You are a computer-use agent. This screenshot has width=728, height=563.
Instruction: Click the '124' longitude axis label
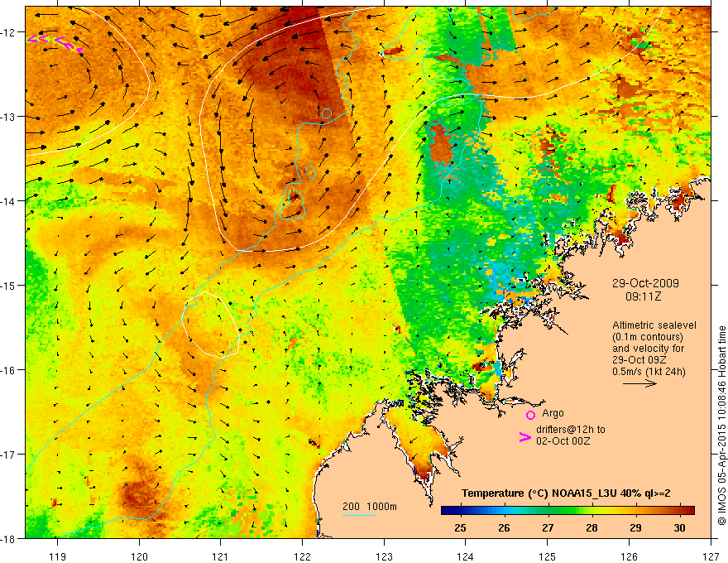click(466, 556)
